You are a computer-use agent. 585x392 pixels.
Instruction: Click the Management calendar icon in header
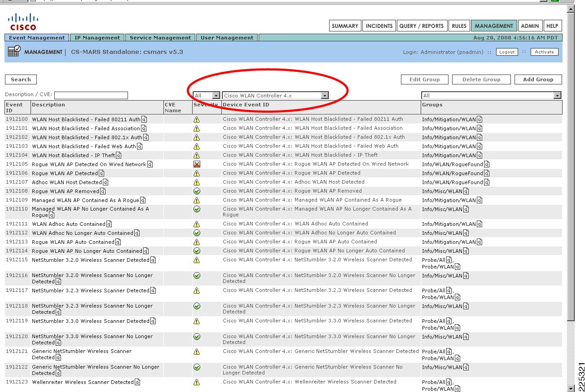(14, 52)
